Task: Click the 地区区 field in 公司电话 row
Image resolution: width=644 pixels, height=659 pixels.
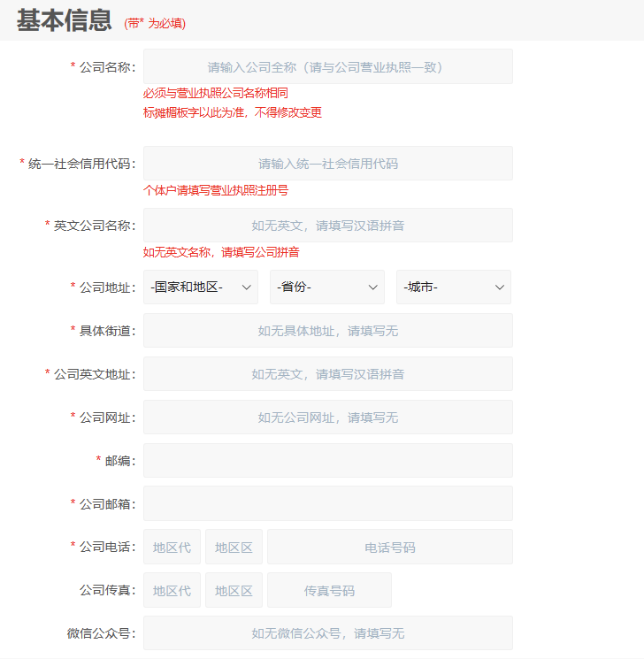Action: (234, 547)
